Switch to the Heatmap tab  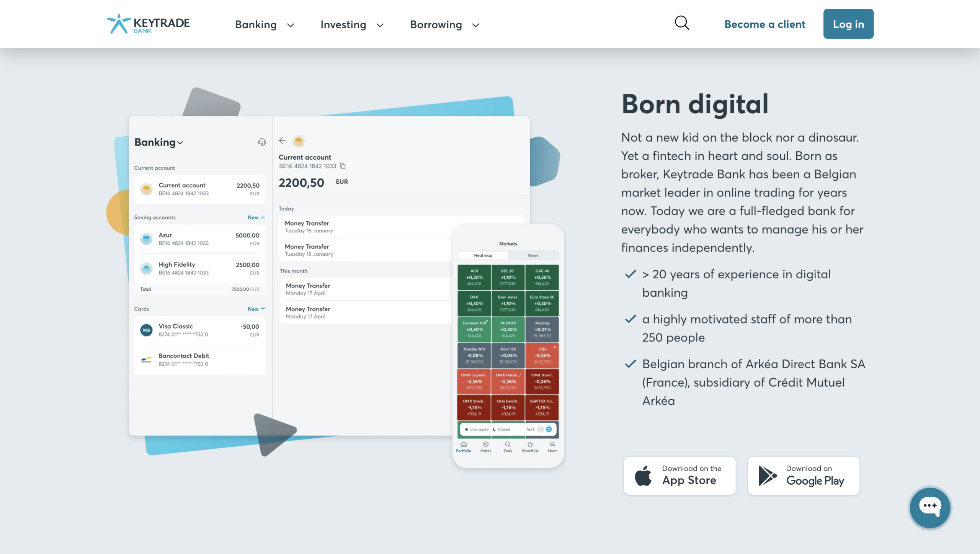[483, 255]
